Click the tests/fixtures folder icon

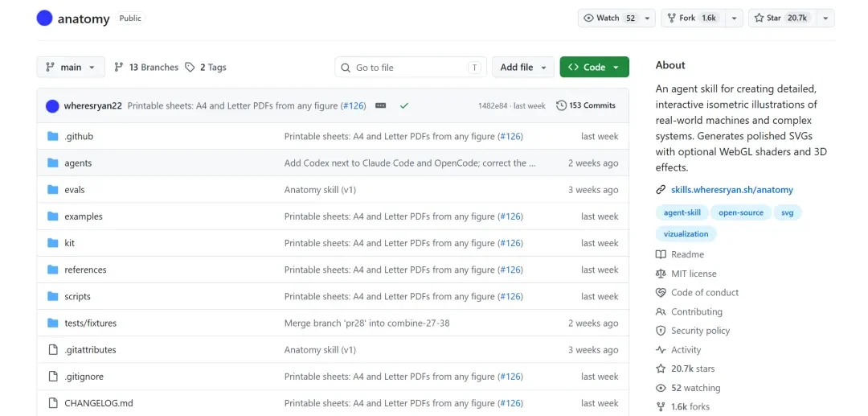click(x=52, y=323)
